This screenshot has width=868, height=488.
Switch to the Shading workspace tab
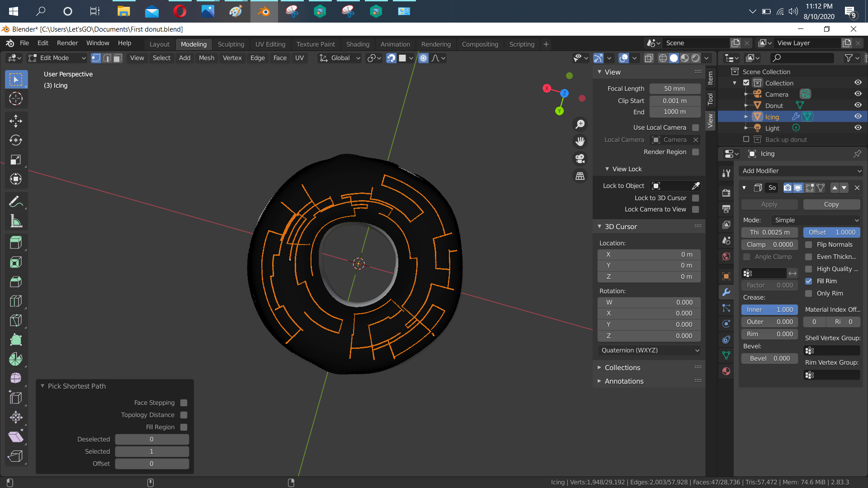point(358,44)
